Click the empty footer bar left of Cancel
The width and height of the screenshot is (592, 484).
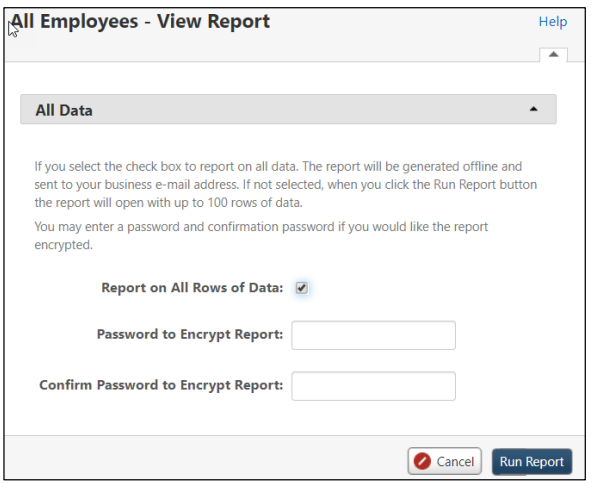coord(206,458)
